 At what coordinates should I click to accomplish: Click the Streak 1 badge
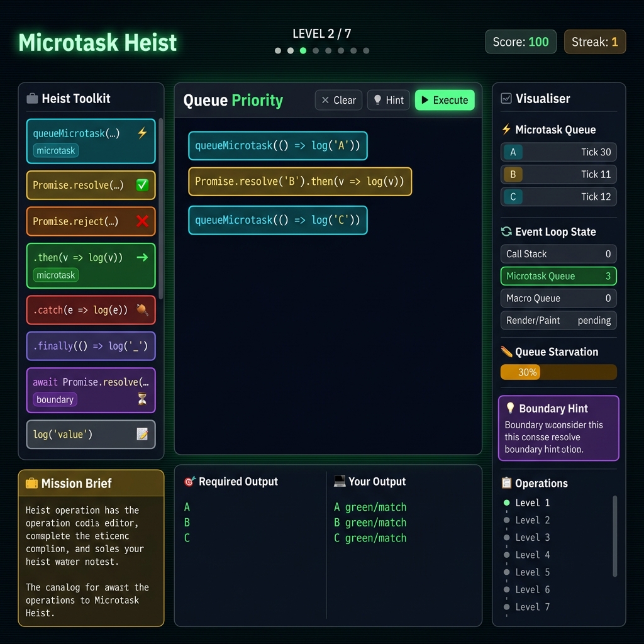point(595,42)
